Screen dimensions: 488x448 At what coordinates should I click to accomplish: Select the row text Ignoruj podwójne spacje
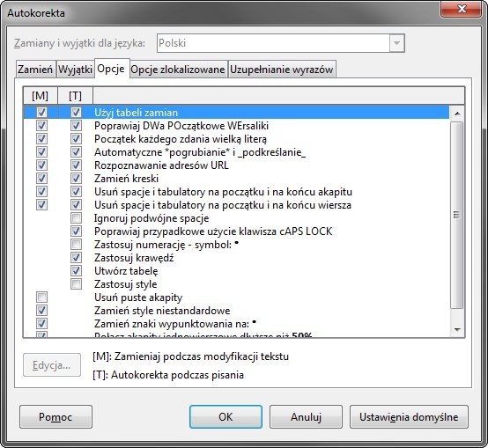point(152,218)
